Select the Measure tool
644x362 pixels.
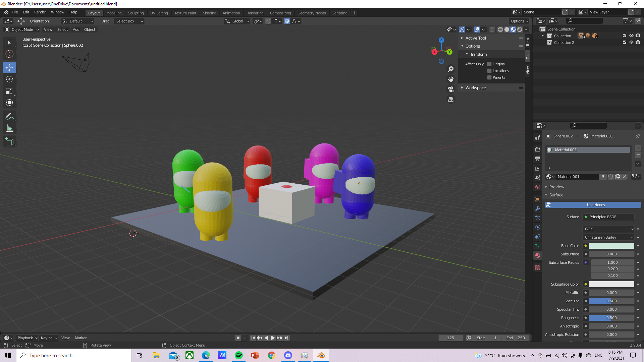click(x=9, y=128)
